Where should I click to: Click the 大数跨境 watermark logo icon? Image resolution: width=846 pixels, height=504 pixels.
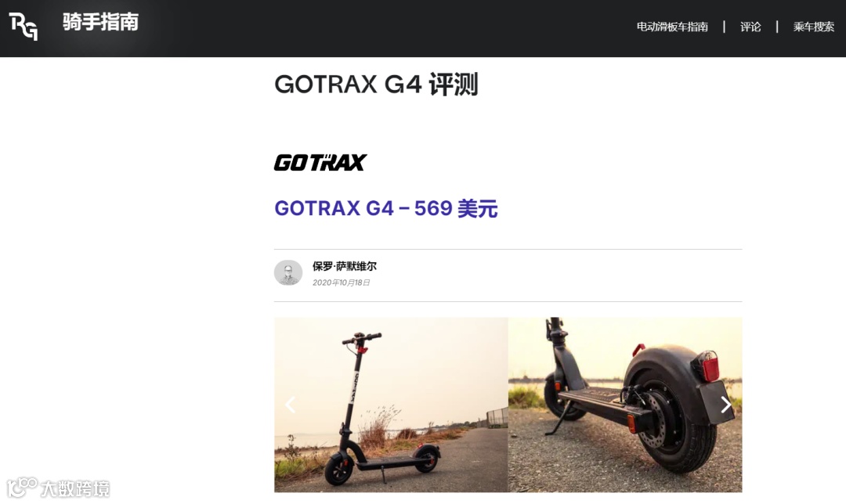pos(22,488)
